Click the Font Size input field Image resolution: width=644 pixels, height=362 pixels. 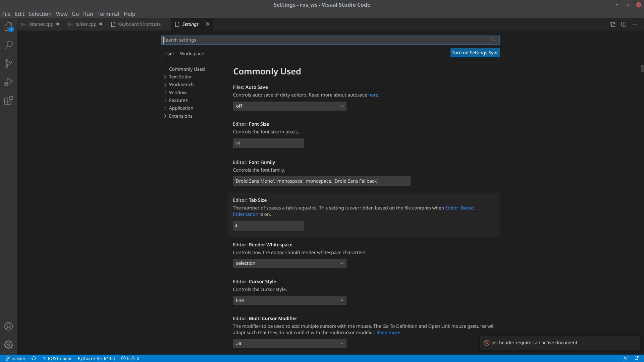268,143
